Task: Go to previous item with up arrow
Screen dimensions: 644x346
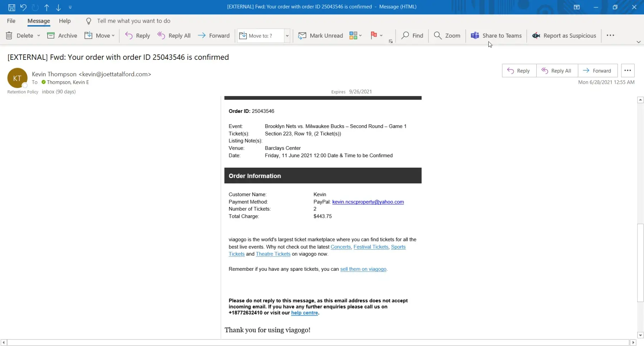Action: coord(47,7)
